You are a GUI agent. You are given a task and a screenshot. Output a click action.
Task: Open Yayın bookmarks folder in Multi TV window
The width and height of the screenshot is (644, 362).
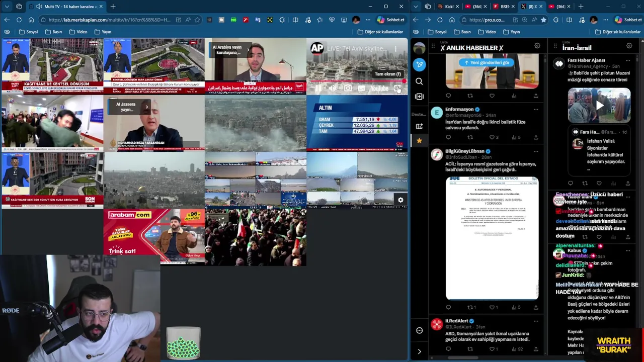[103, 32]
